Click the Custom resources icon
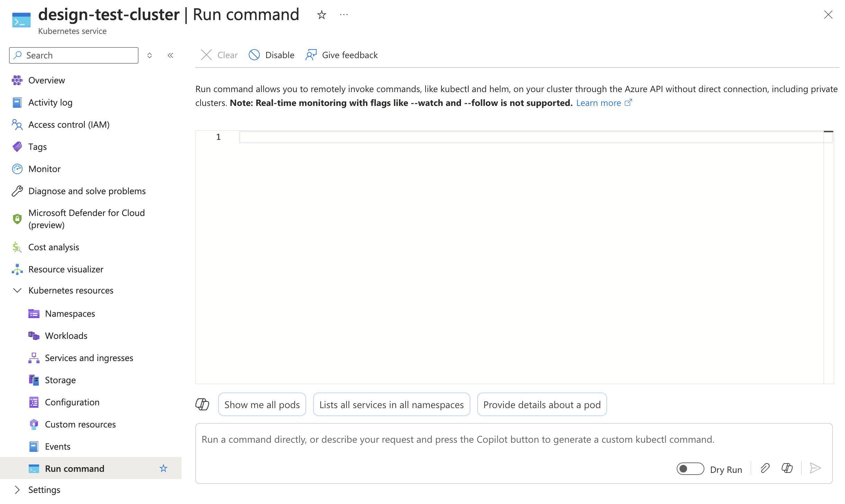 [34, 424]
